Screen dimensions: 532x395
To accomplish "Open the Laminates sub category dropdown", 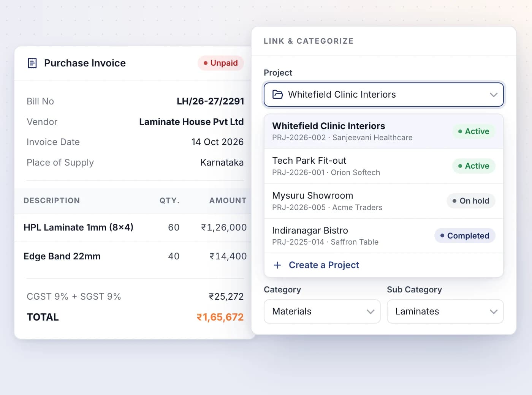I will 445,311.
